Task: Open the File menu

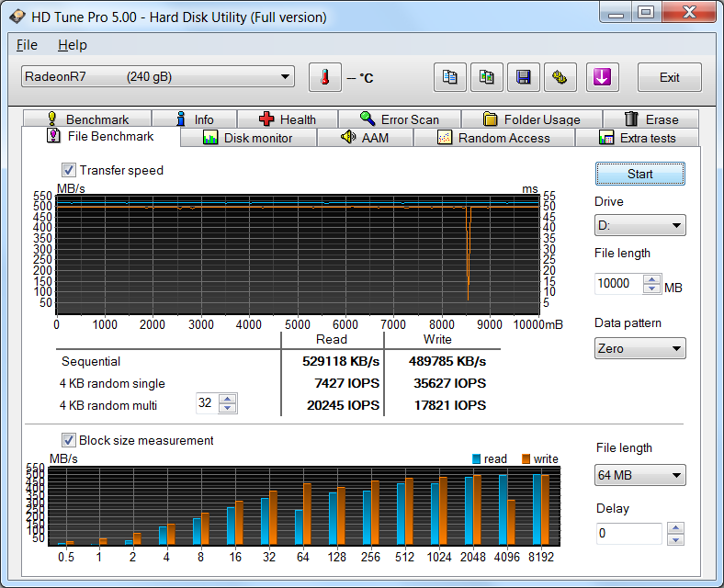Action: point(27,45)
